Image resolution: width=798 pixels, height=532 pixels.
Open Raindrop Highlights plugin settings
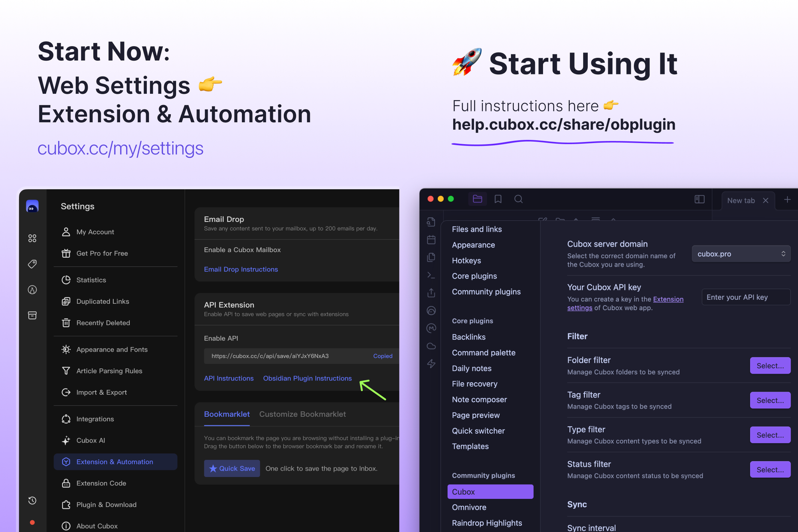click(487, 523)
